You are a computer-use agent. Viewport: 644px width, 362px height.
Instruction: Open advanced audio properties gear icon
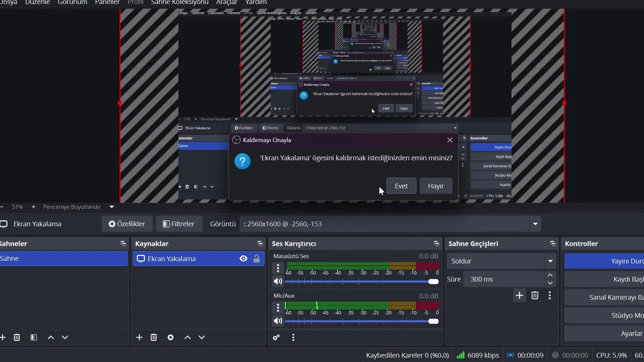(276, 337)
